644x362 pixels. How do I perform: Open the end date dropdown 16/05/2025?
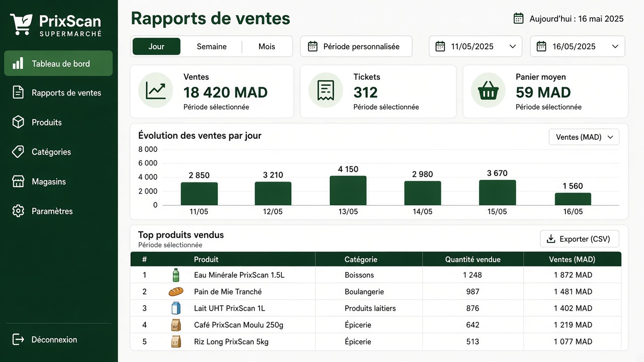pos(578,46)
